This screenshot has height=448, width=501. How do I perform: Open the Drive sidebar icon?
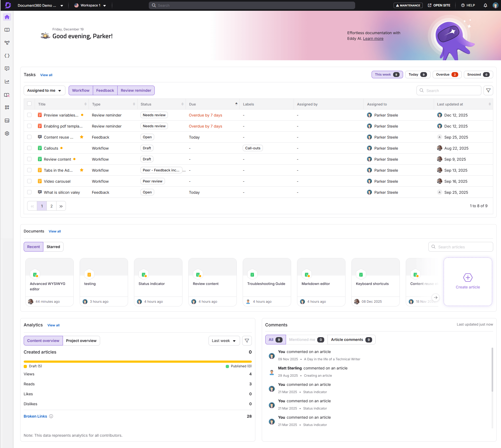(x=7, y=121)
